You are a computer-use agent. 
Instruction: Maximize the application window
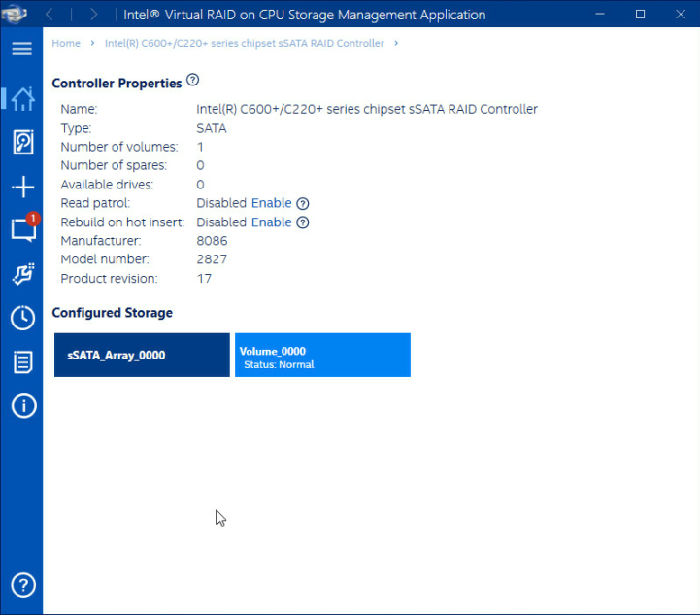point(640,14)
